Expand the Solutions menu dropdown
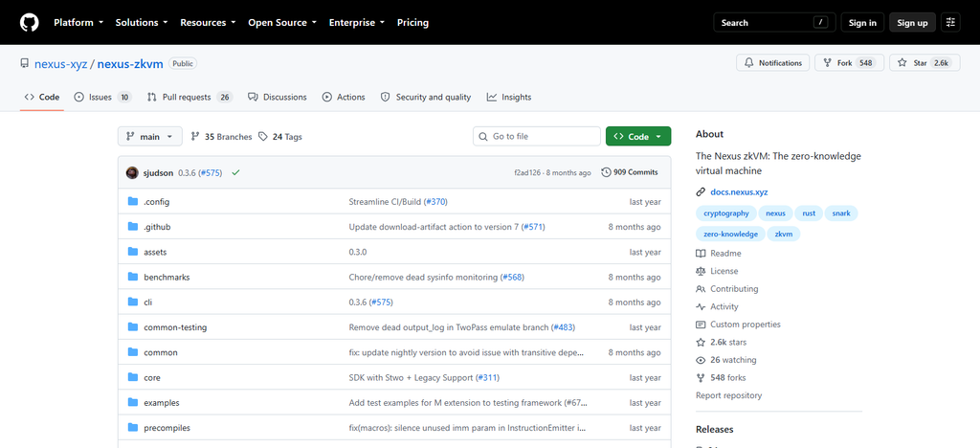The width and height of the screenshot is (980, 448). coord(142,22)
